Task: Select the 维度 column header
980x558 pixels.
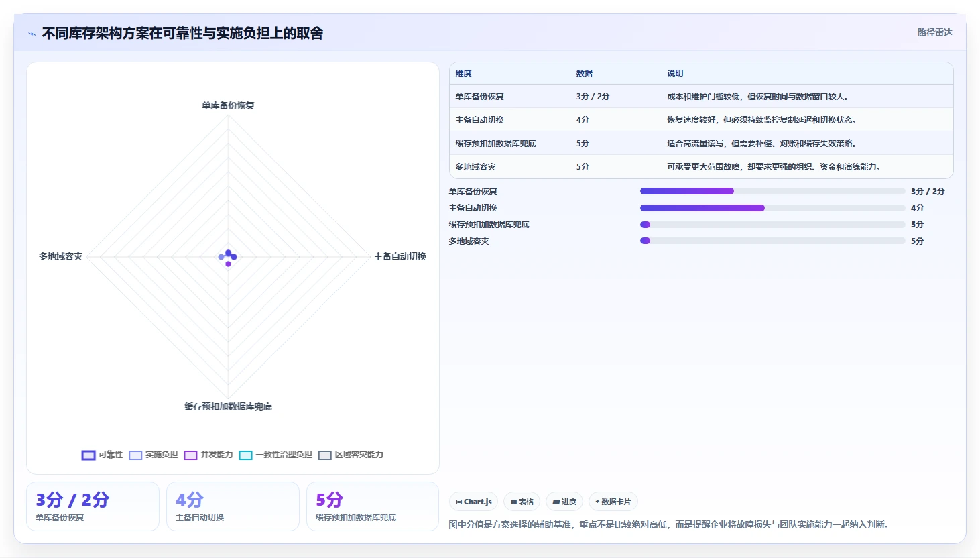Action: pyautogui.click(x=463, y=74)
